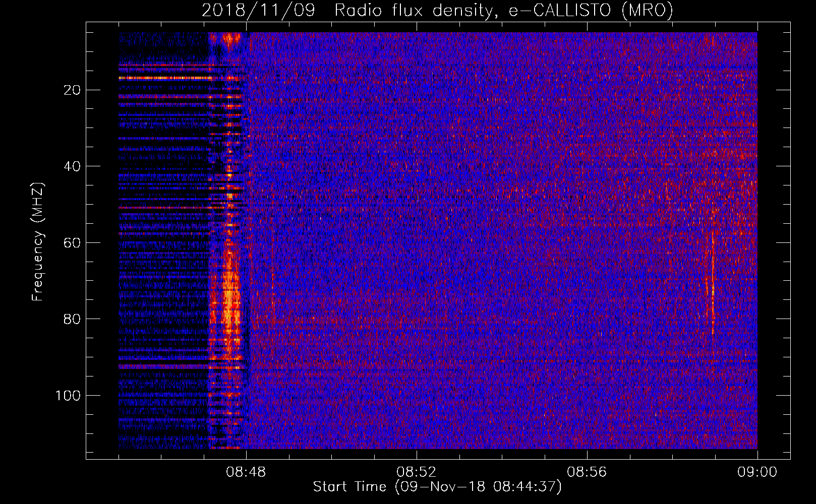This screenshot has height=504, width=816.
Task: Click the '100' frequency tick label
Action: coord(68,396)
